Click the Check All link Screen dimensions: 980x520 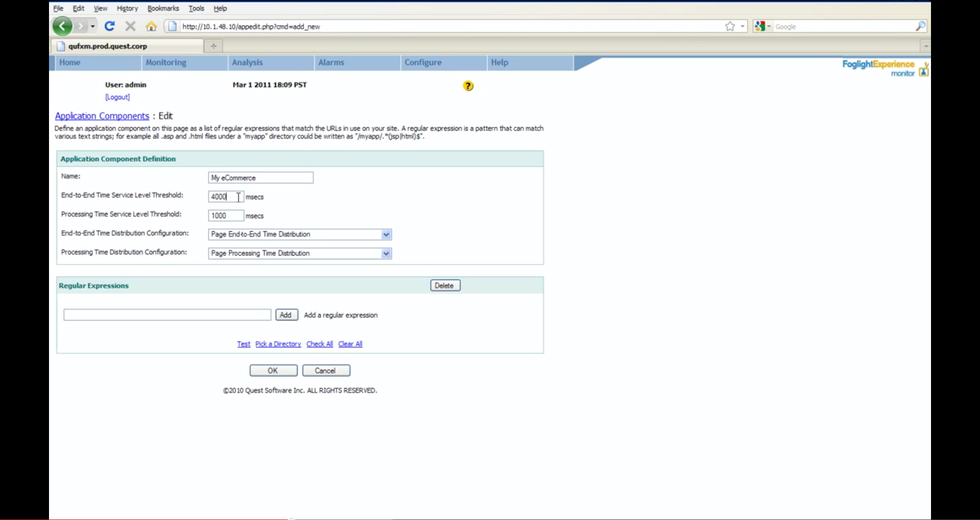tap(320, 344)
